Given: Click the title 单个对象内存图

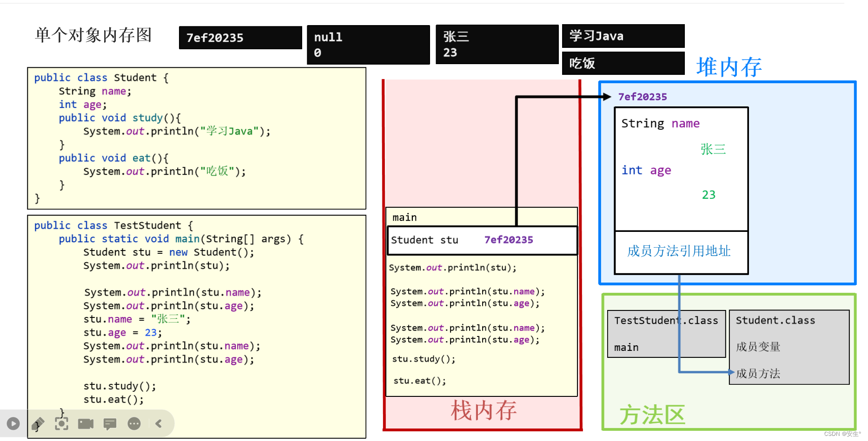Looking at the screenshot, I should pyautogui.click(x=93, y=35).
